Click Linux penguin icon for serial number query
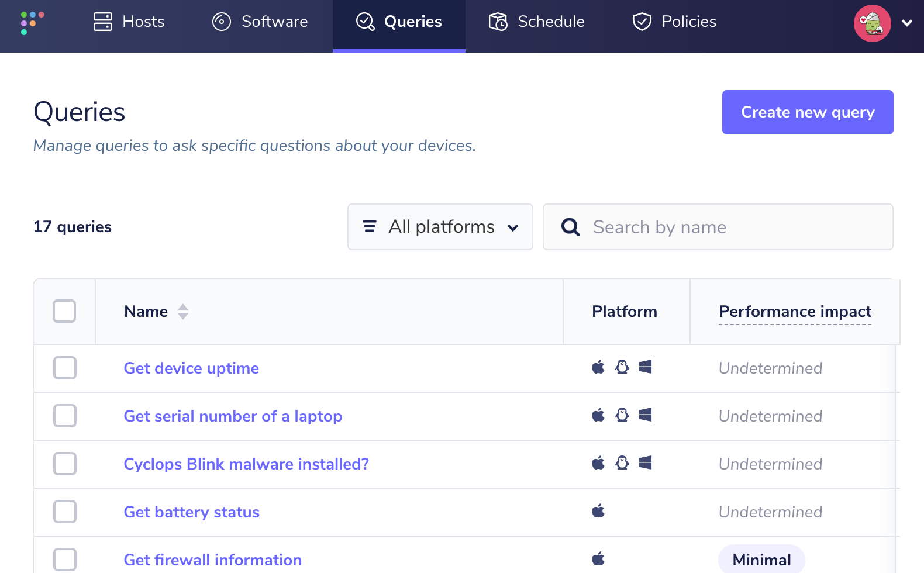Screen dimensions: 924x573 622,415
